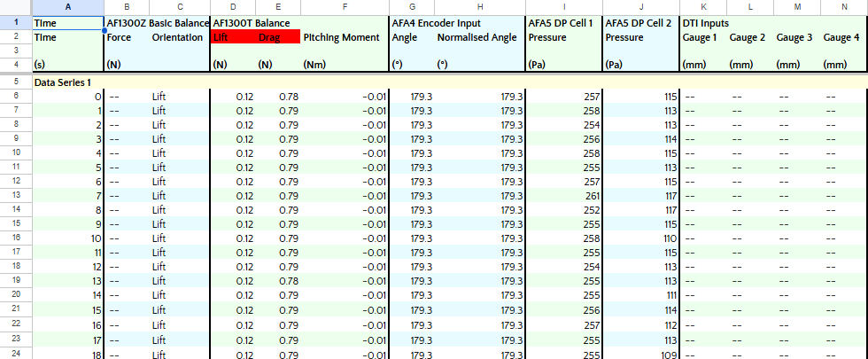Click pressure value 252 in row 14

coord(564,210)
